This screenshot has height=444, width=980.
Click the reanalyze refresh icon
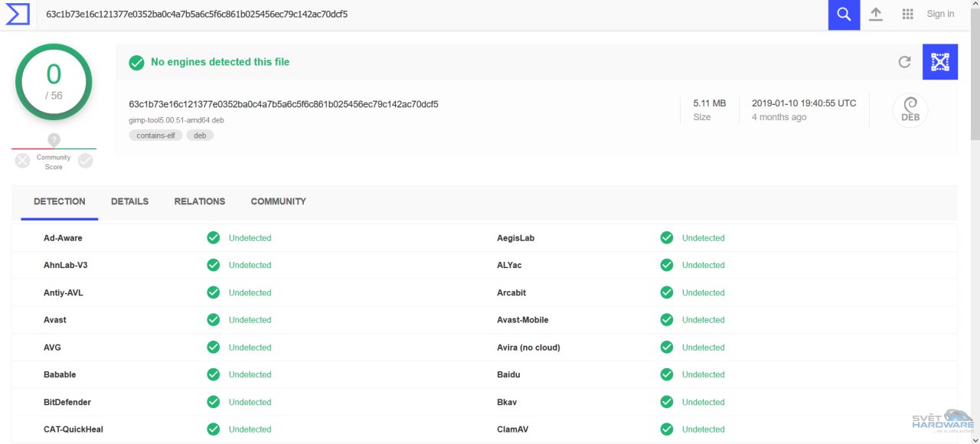point(904,62)
